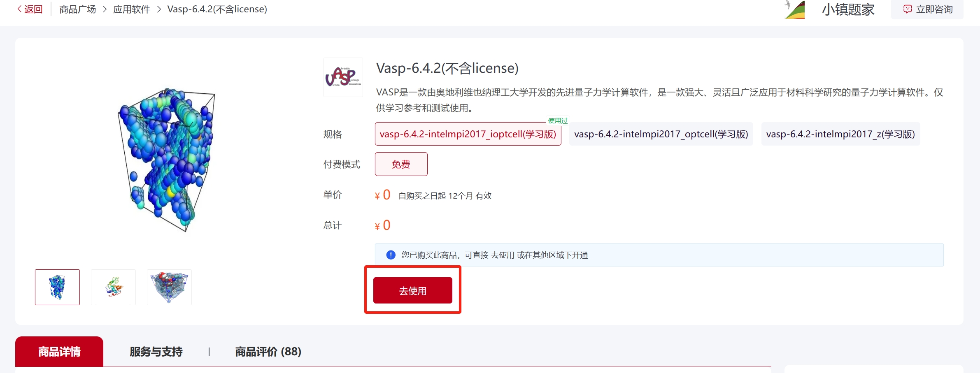
Task: Select the first blue molecule thumbnail
Action: (x=57, y=287)
